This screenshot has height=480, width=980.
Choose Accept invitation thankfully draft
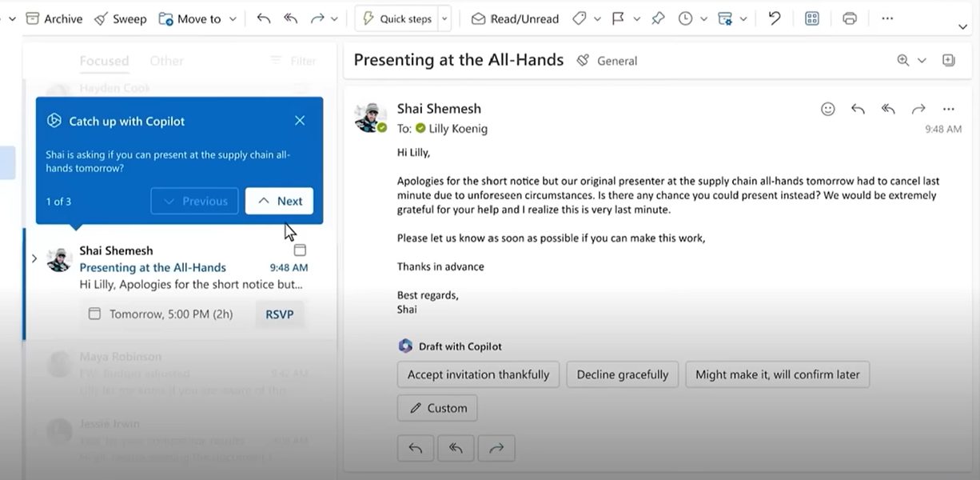tap(479, 374)
